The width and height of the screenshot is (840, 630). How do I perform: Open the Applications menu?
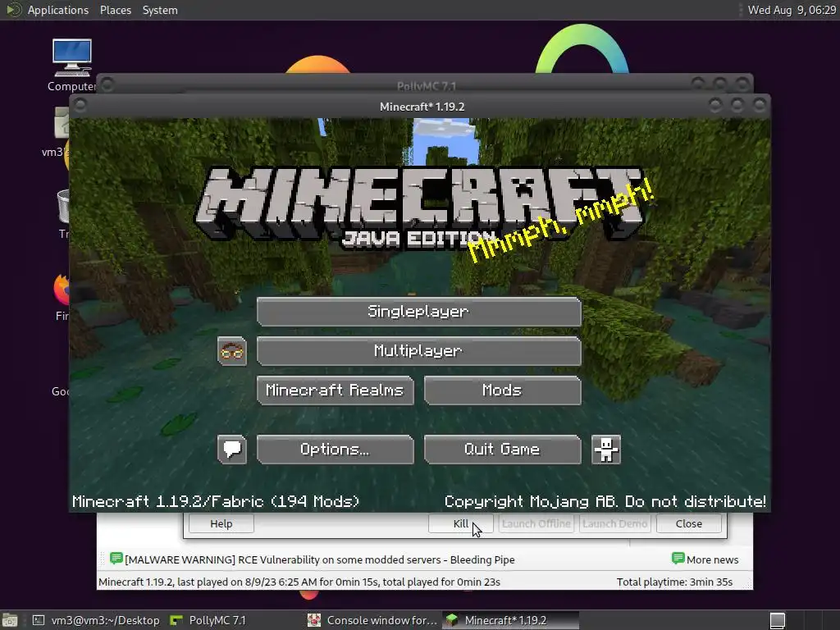pyautogui.click(x=58, y=10)
